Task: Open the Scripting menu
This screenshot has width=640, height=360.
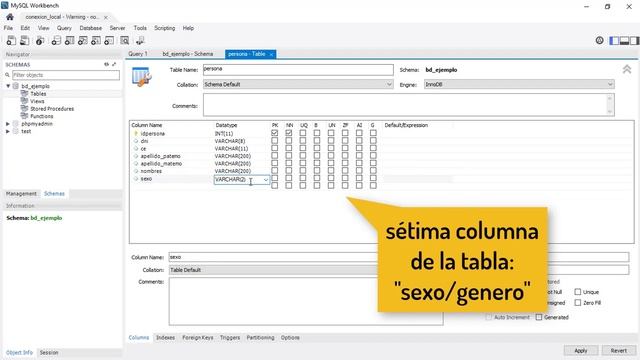Action: click(164, 28)
